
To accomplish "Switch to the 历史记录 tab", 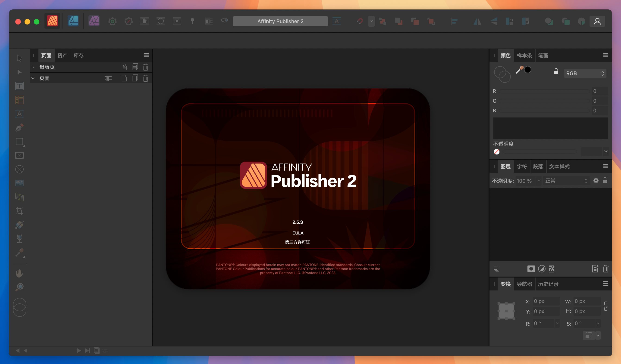I will [548, 284].
